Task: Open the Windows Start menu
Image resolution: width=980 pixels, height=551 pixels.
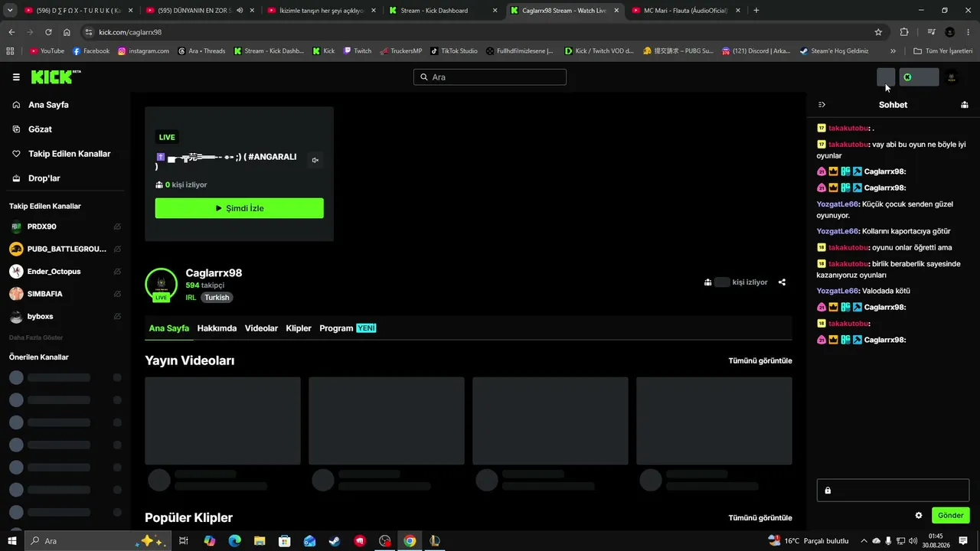Action: tap(12, 541)
